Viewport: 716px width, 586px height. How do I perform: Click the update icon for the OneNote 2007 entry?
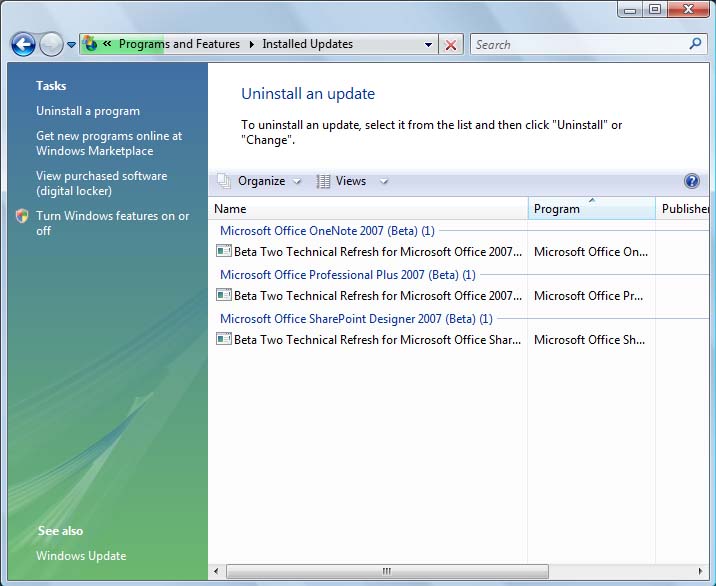(224, 252)
